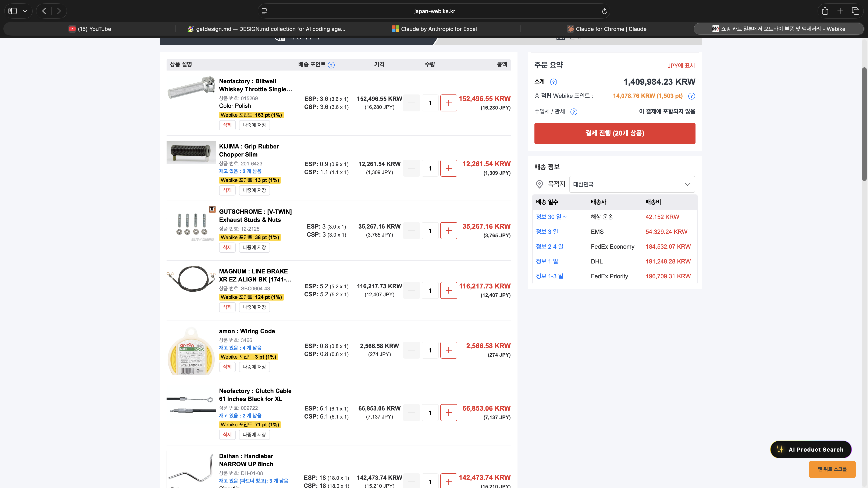The width and height of the screenshot is (868, 488).
Task: Open the EMS 정보 3 일 link
Action: (x=547, y=232)
